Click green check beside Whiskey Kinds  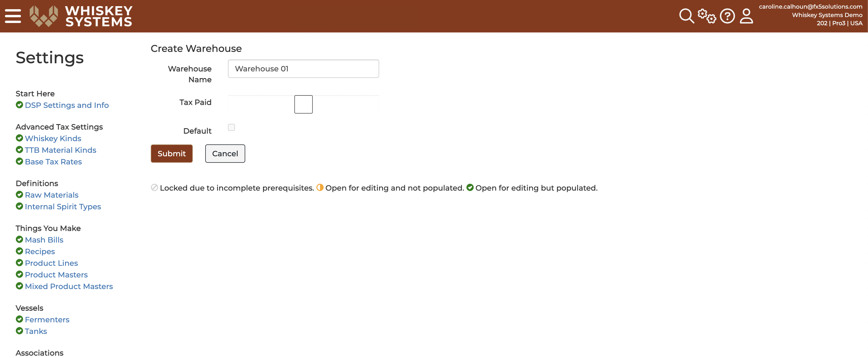pyautogui.click(x=19, y=138)
